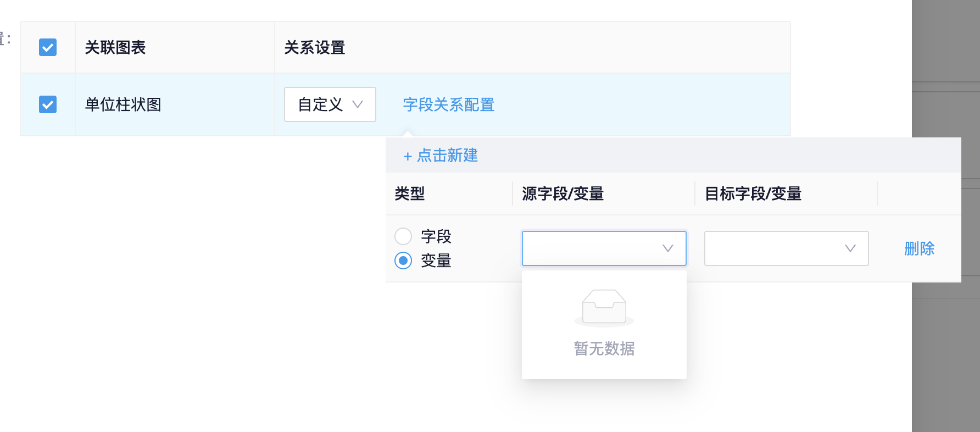Viewport: 980px width, 432px height.
Task: Click the plus icon beside 点击新建
Action: pos(407,156)
